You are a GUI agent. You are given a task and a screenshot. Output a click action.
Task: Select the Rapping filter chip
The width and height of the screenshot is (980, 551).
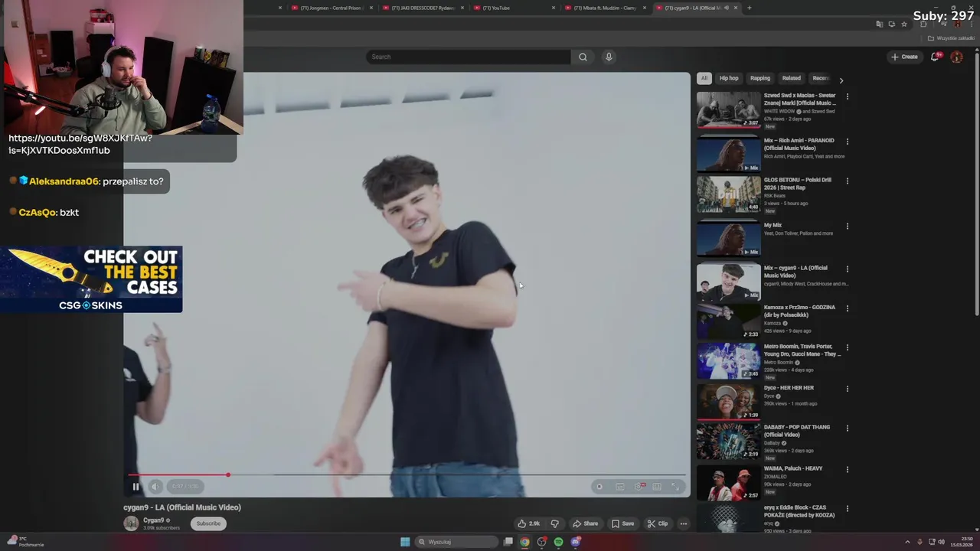point(760,78)
